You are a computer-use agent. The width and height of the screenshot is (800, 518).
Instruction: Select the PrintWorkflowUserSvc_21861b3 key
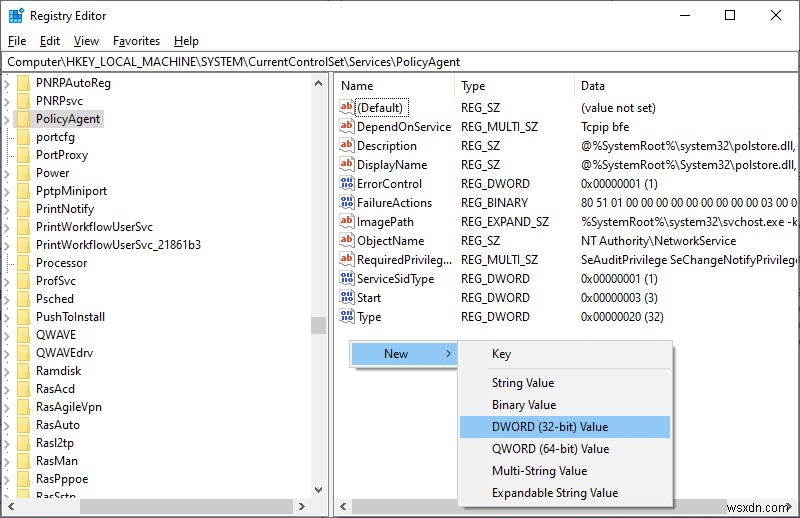pyautogui.click(x=118, y=245)
